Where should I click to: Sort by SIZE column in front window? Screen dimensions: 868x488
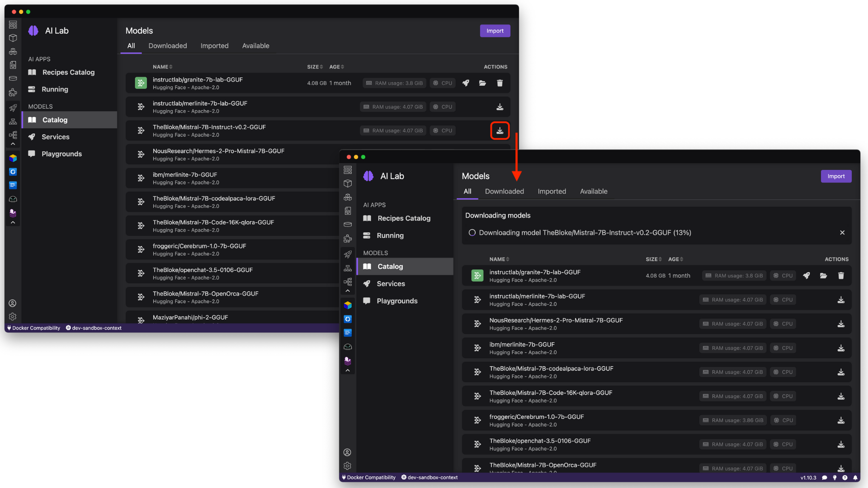coord(654,259)
